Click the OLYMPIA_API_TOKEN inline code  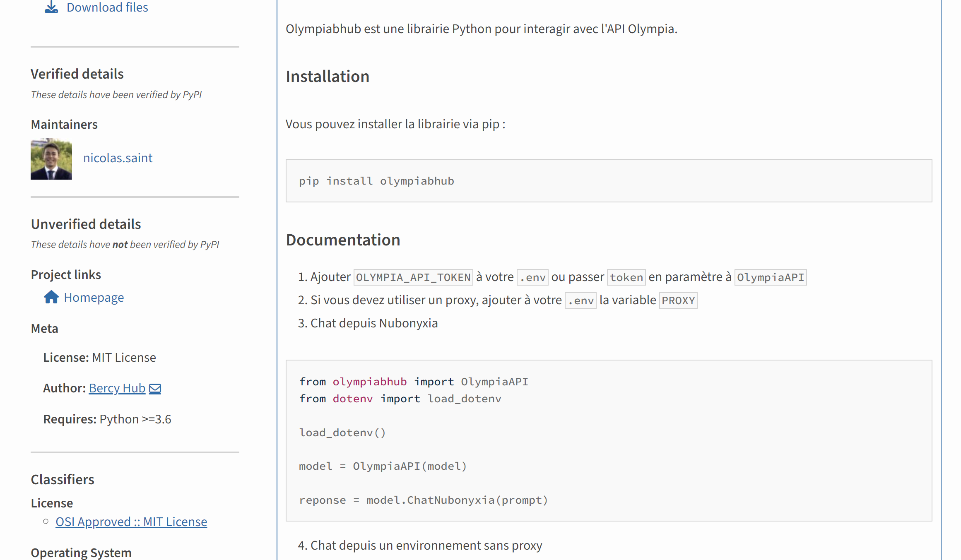(x=413, y=277)
